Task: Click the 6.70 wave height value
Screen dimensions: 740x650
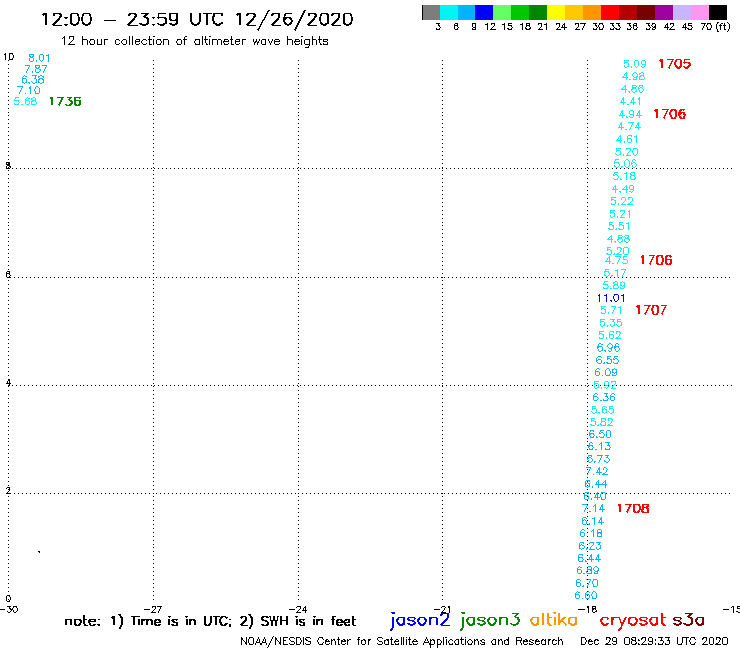Action: tap(587, 583)
